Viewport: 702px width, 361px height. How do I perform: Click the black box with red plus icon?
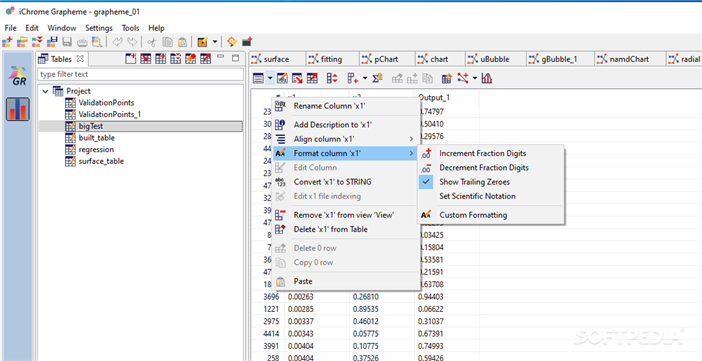[247, 42]
